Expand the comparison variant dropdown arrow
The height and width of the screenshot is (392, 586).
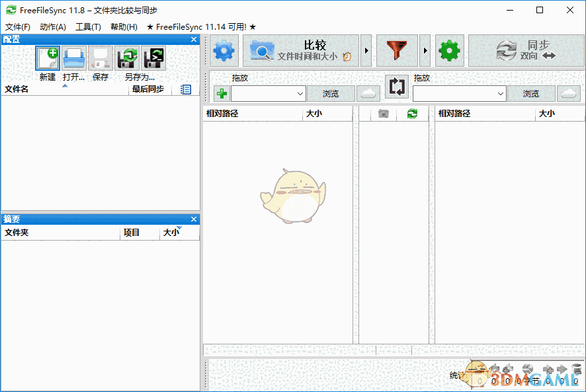pos(365,50)
